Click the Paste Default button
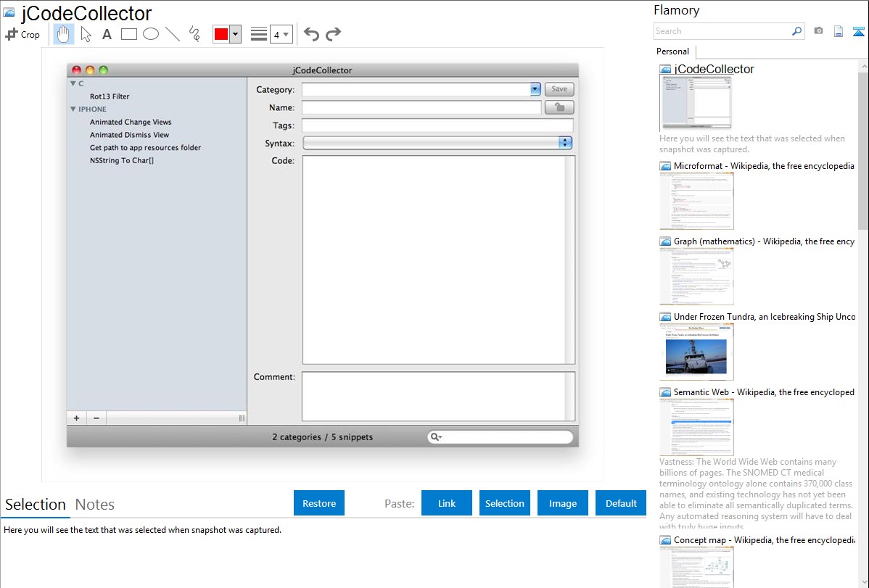 point(621,503)
